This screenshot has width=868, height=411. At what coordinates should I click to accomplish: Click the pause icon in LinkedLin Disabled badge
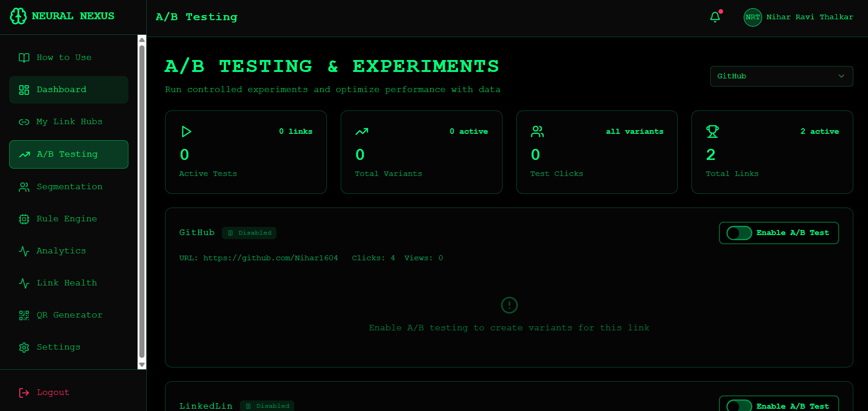coord(248,406)
